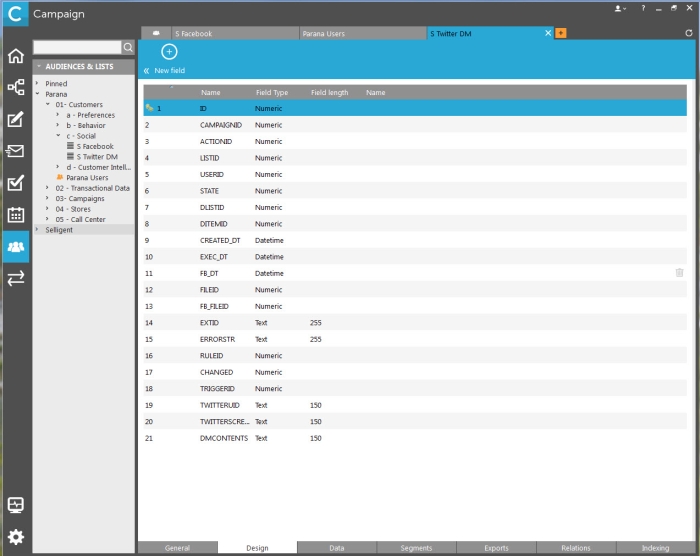Image resolution: width=700 pixels, height=556 pixels.
Task: Click the New field plus icon
Action: pos(169,52)
